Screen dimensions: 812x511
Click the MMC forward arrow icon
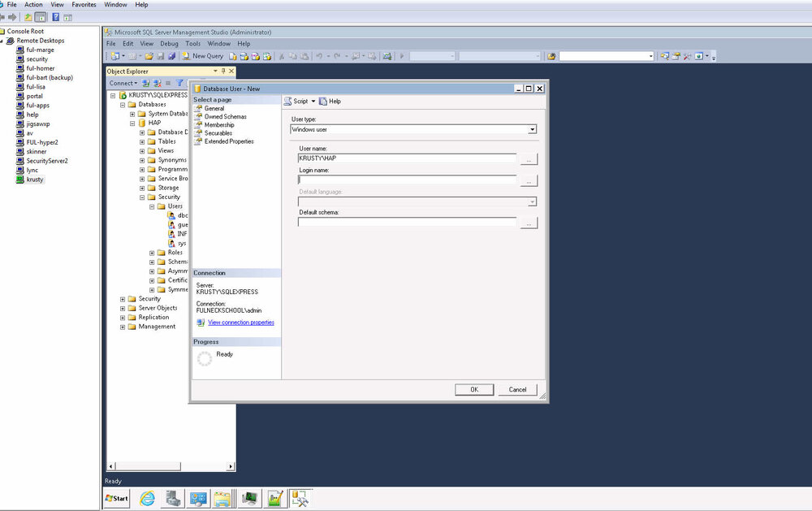point(12,17)
